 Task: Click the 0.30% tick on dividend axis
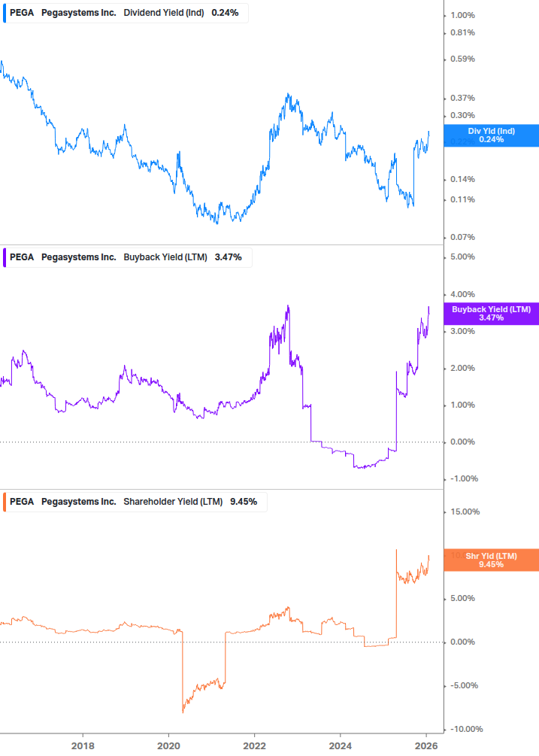pyautogui.click(x=462, y=116)
